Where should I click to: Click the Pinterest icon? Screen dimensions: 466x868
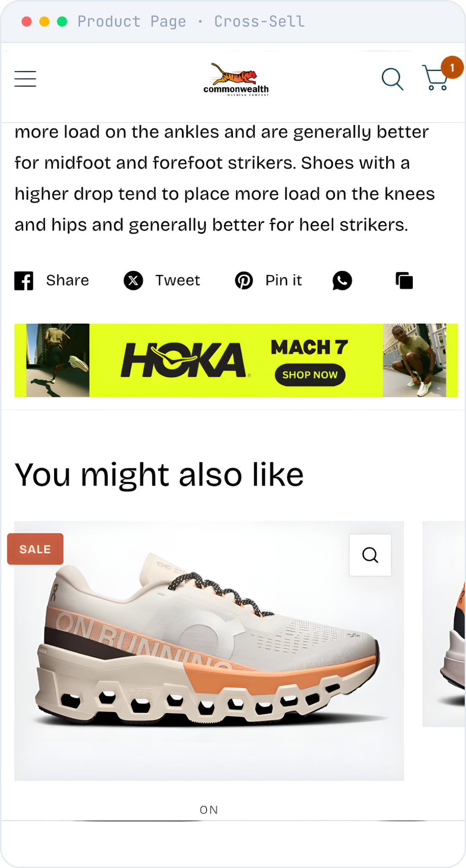(x=244, y=281)
